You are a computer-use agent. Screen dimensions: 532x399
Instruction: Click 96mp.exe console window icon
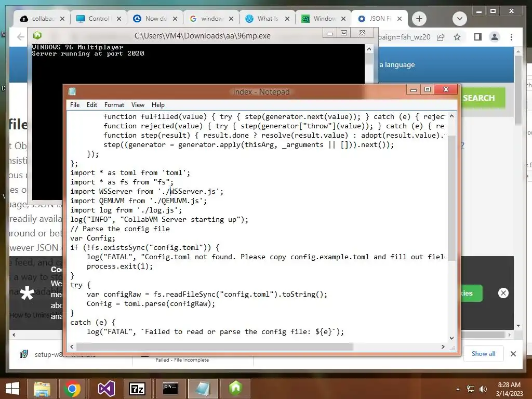[x=37, y=35]
